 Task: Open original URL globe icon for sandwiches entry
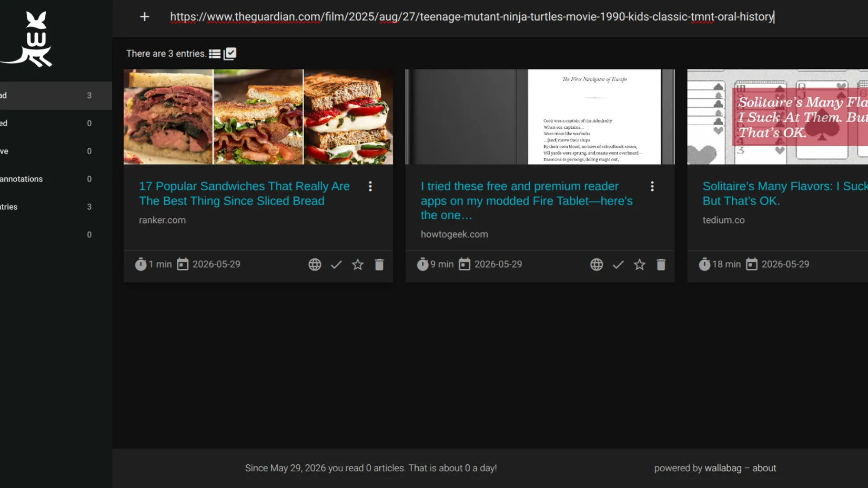point(315,265)
